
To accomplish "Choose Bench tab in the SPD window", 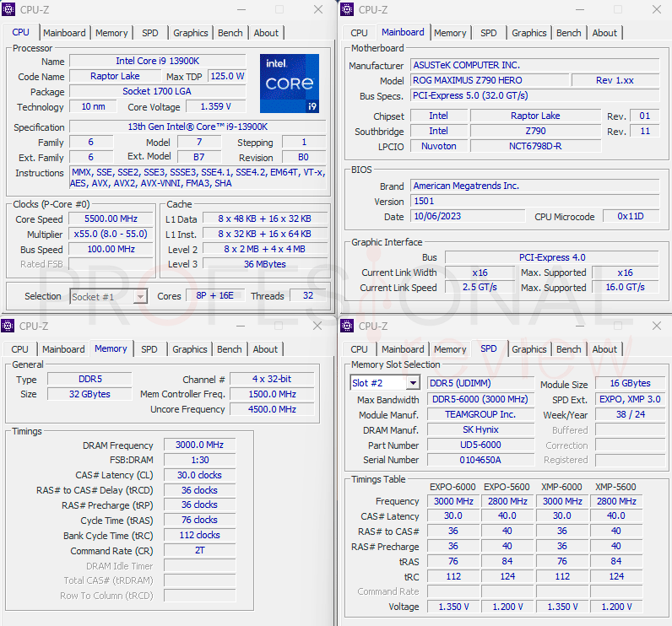I will [x=569, y=349].
